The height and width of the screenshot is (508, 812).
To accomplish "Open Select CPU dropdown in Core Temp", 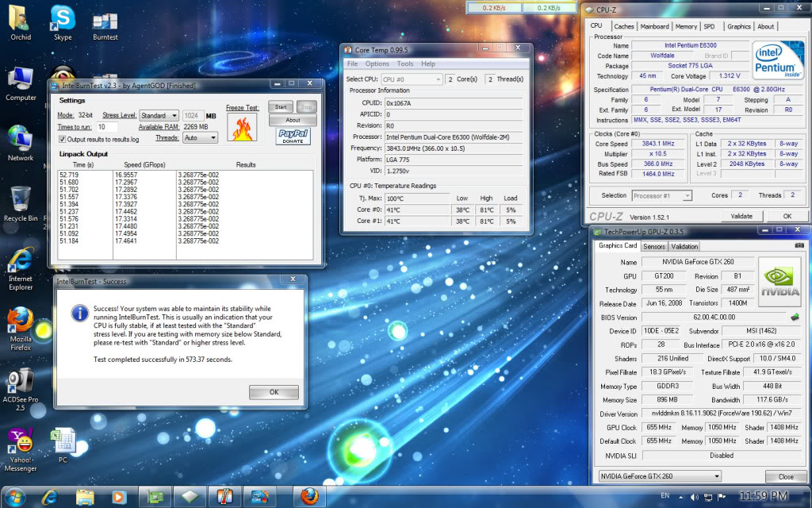I will pyautogui.click(x=412, y=79).
